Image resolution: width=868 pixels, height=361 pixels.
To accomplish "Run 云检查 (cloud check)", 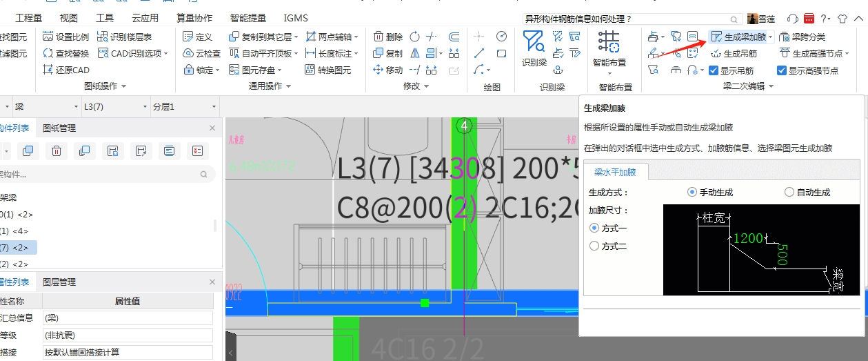I will click(202, 53).
